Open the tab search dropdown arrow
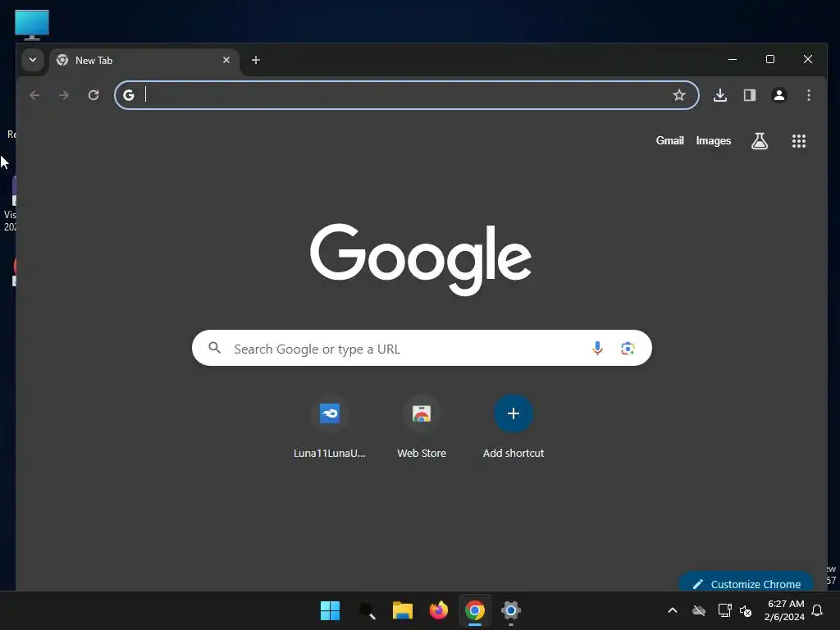Image resolution: width=840 pixels, height=630 pixels. coord(33,60)
